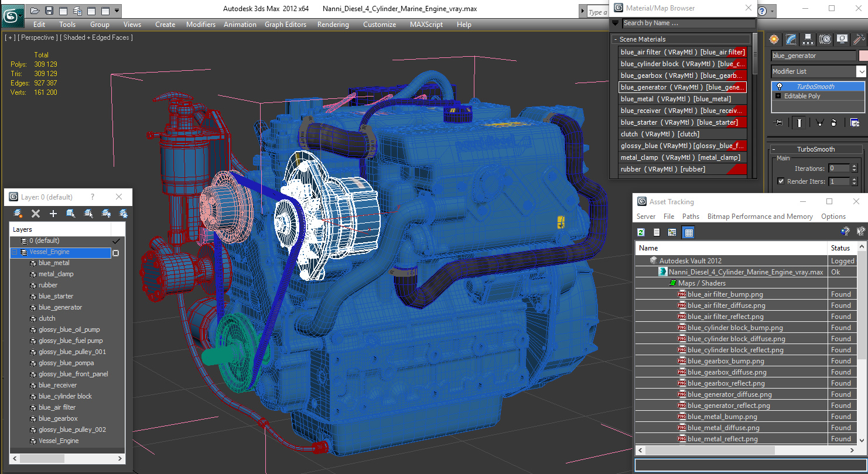Open the Display command panel tab
The width and height of the screenshot is (868, 474).
842,39
